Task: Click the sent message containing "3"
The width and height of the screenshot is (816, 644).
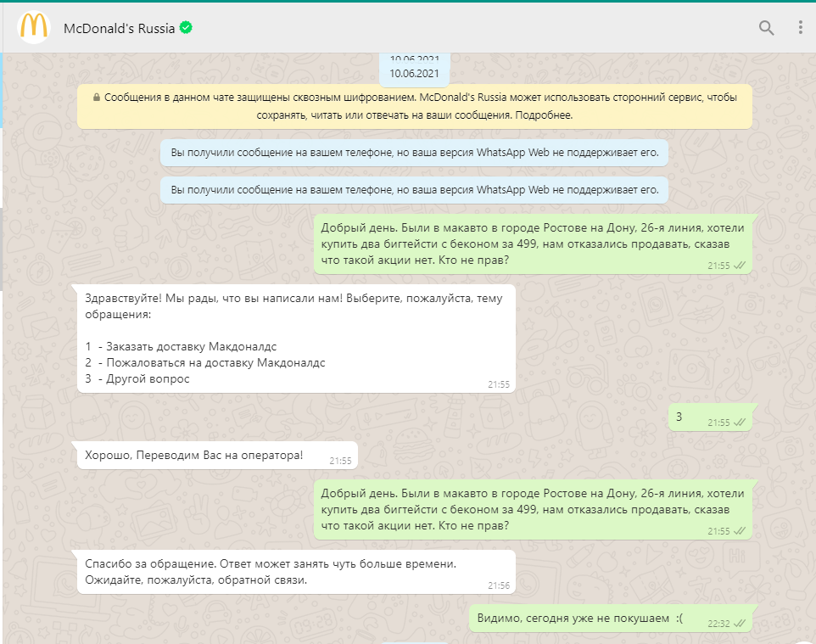Action: click(710, 417)
